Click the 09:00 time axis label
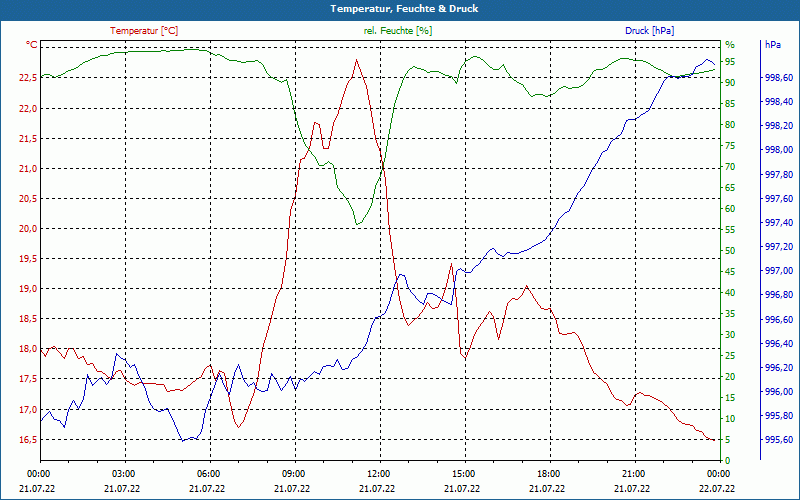Image resolution: width=800 pixels, height=500 pixels. pos(293,473)
